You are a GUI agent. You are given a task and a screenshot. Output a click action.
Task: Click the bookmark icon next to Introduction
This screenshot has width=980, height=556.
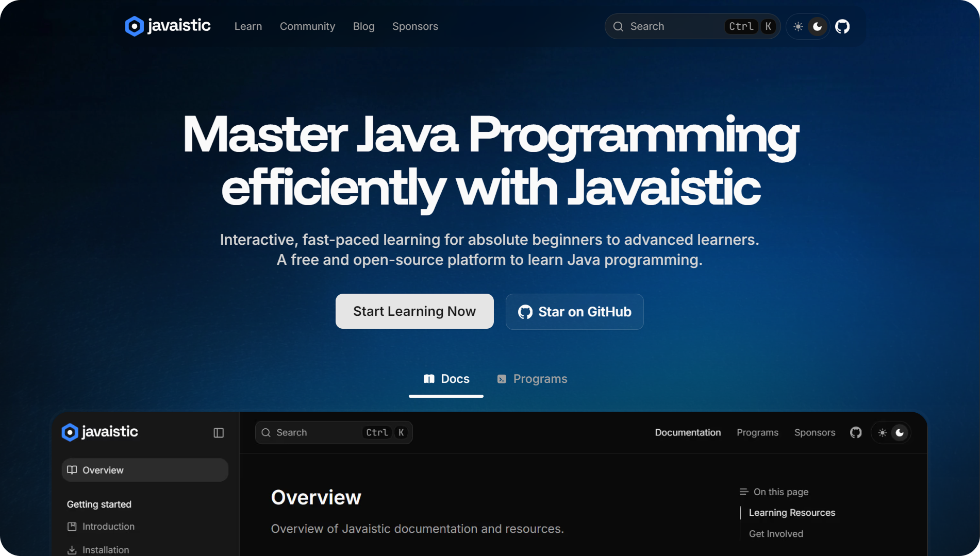[x=72, y=526]
